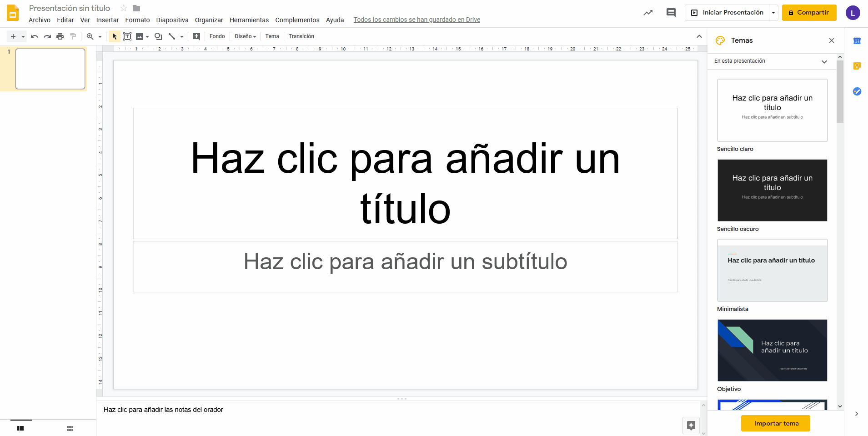The image size is (868, 436).
Task: Open the Archivo menu
Action: [x=40, y=20]
